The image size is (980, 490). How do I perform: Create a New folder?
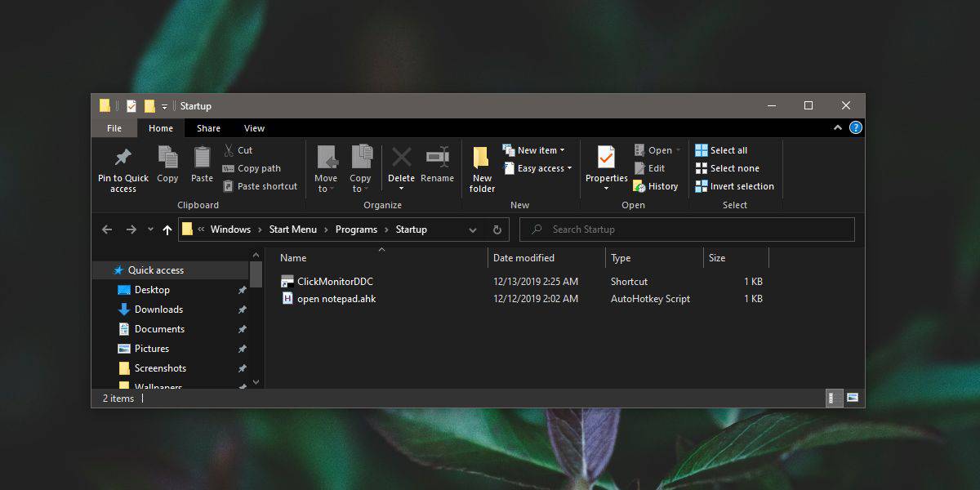tap(482, 170)
